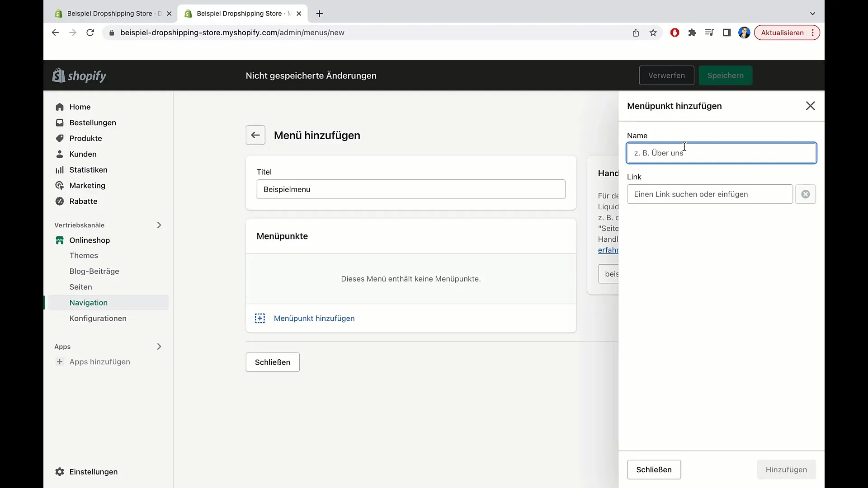Click the back arrow next to Menü hinzufügen
Screen dimensions: 868x488
click(255, 135)
